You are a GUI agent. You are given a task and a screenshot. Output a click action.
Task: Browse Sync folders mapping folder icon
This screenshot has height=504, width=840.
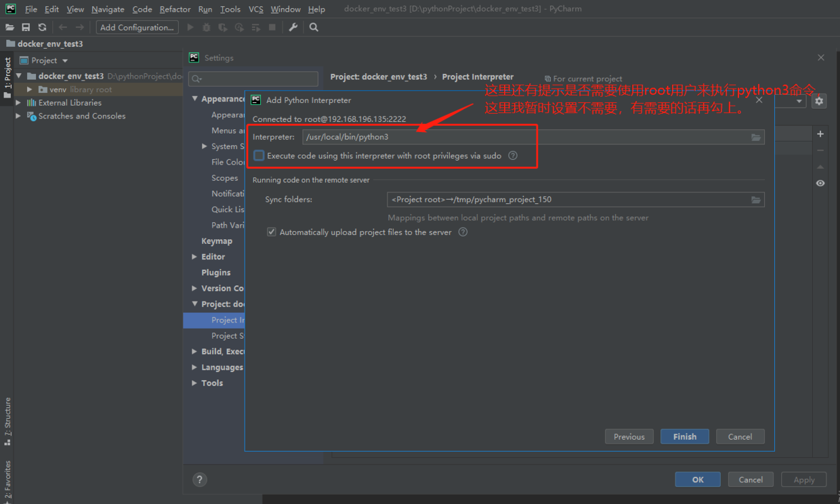click(x=756, y=200)
